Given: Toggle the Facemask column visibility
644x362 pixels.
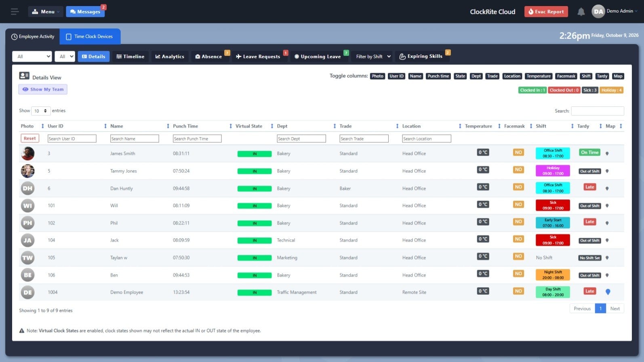Looking at the screenshot, I should [x=566, y=76].
